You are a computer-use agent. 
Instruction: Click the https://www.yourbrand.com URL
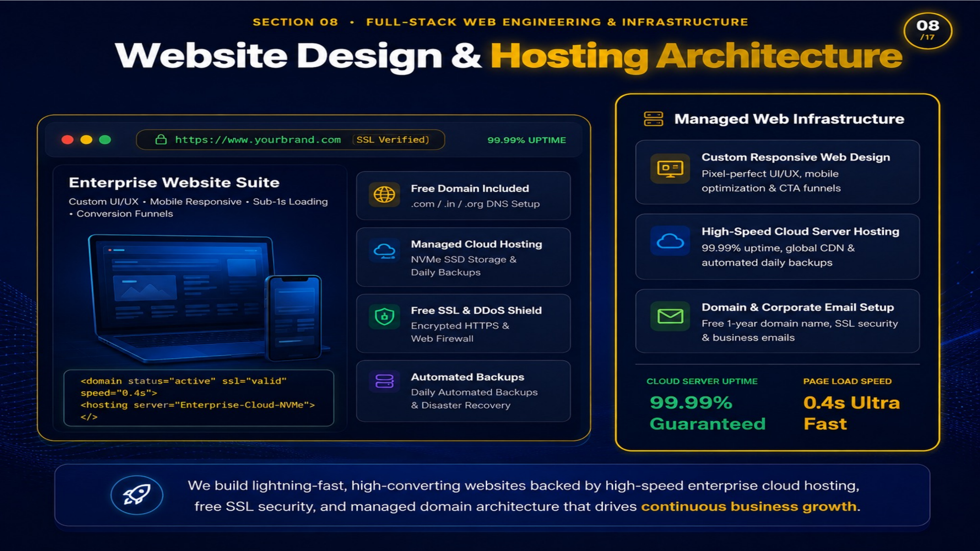258,140
